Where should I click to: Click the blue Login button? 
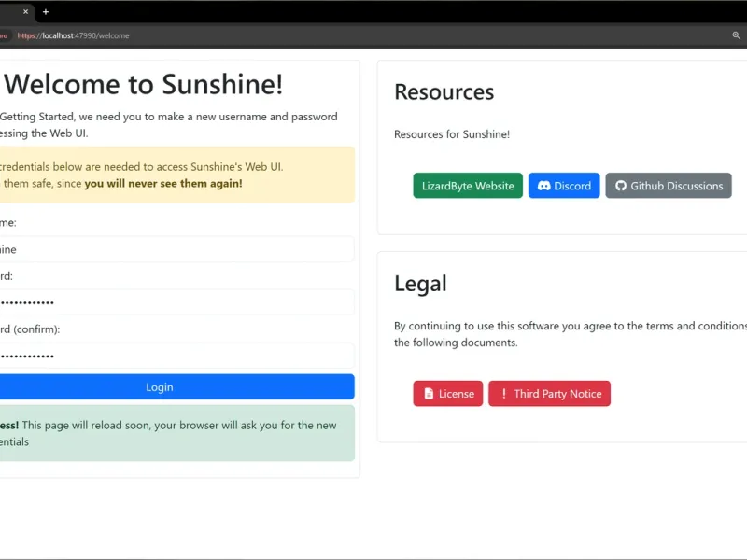coord(176,387)
